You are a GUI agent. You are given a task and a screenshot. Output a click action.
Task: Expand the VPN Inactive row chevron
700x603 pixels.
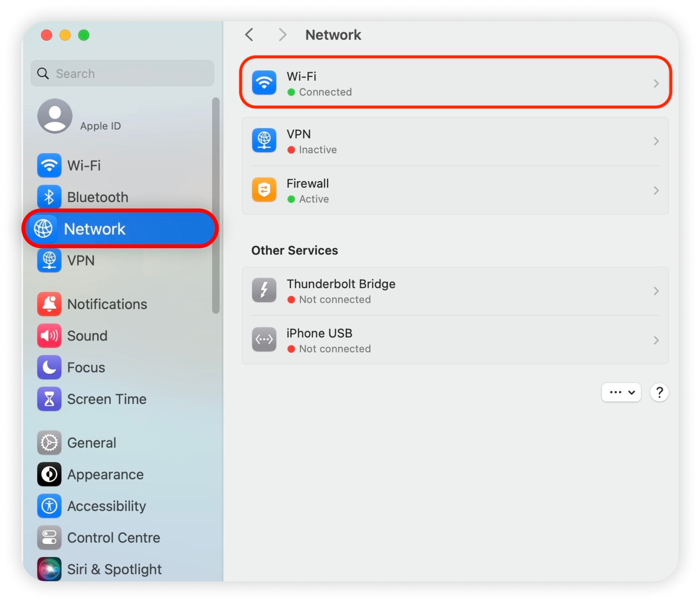click(656, 141)
